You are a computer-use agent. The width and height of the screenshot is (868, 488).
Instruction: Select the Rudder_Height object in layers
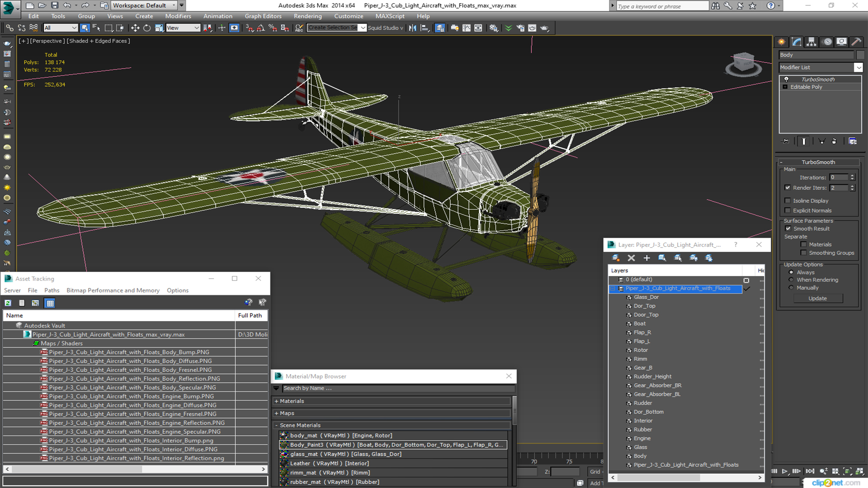(x=652, y=376)
